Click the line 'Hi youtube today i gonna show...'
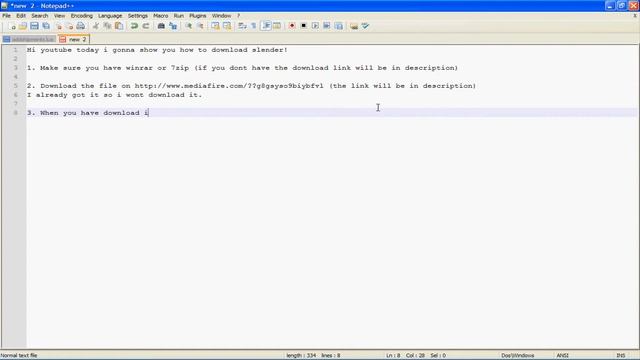Screen dimensions: 640x360 point(157,50)
